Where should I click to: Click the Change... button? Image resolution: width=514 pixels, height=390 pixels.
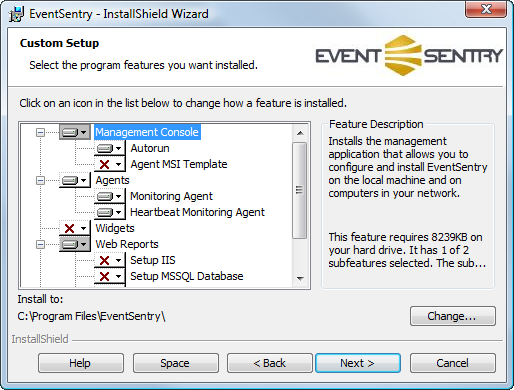coord(453,316)
